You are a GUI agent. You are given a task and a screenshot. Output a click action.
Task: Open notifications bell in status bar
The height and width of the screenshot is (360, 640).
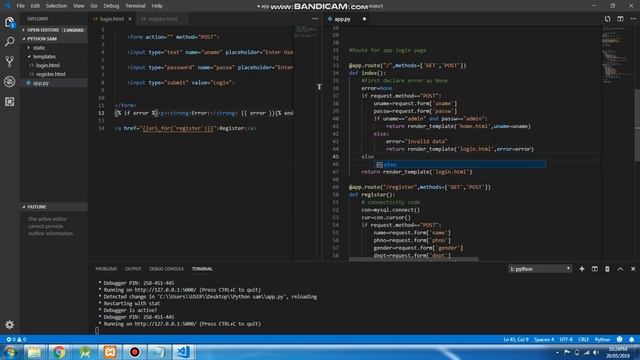pos(631,339)
